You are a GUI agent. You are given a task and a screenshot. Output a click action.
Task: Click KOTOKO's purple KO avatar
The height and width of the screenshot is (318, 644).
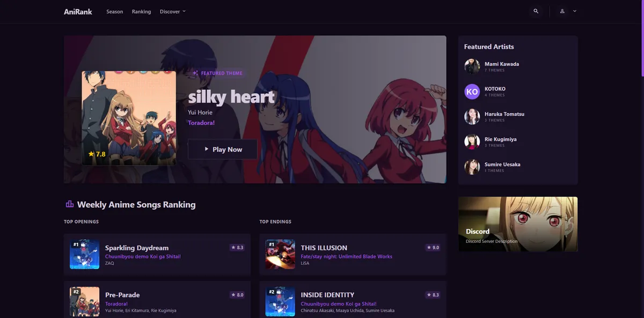click(x=472, y=92)
